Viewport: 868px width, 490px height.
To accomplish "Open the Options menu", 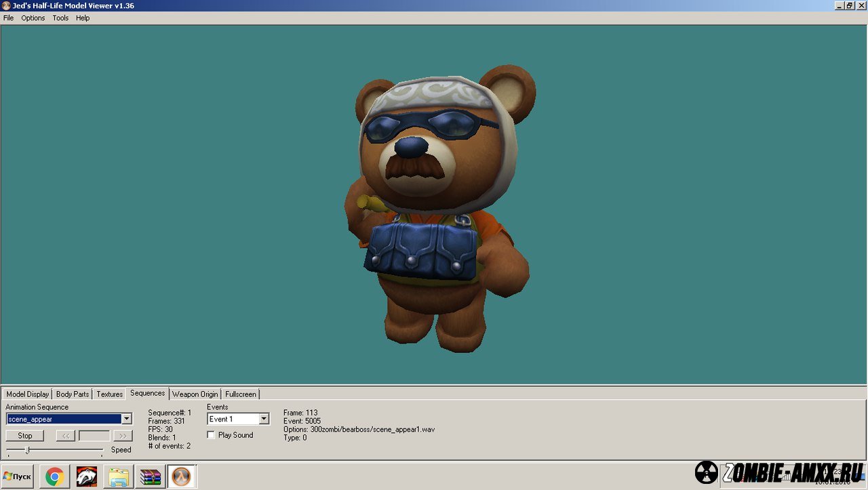I will point(33,18).
